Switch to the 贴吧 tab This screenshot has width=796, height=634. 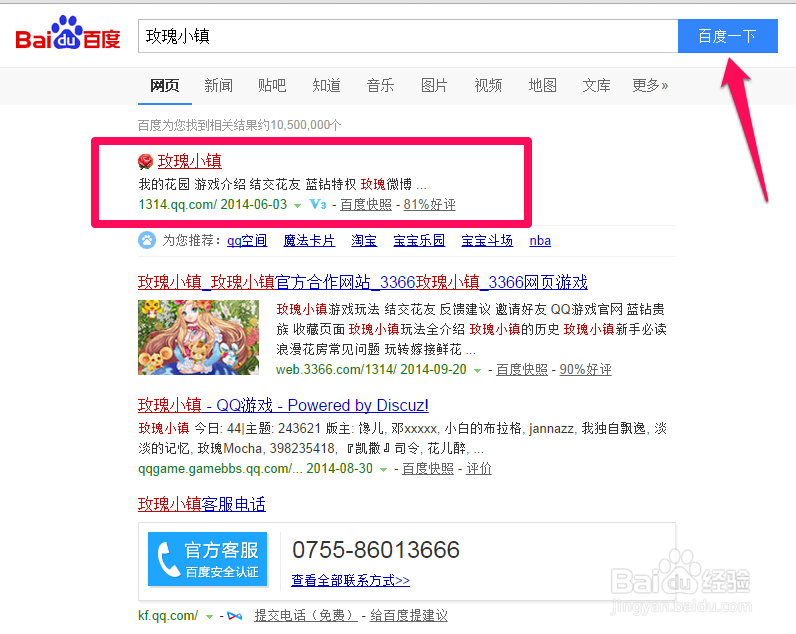point(272,85)
